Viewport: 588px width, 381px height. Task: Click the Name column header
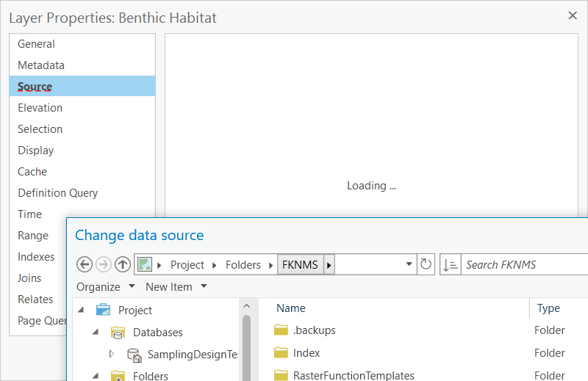[x=291, y=308]
